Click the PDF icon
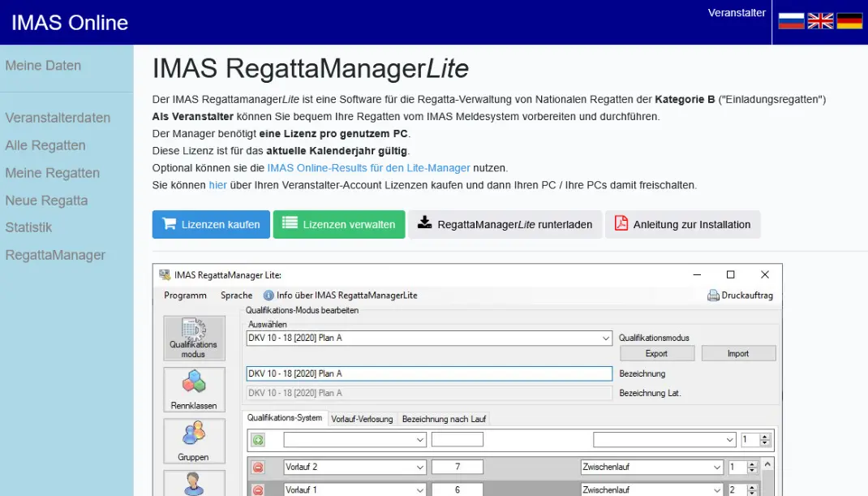868x496 pixels. [x=621, y=223]
